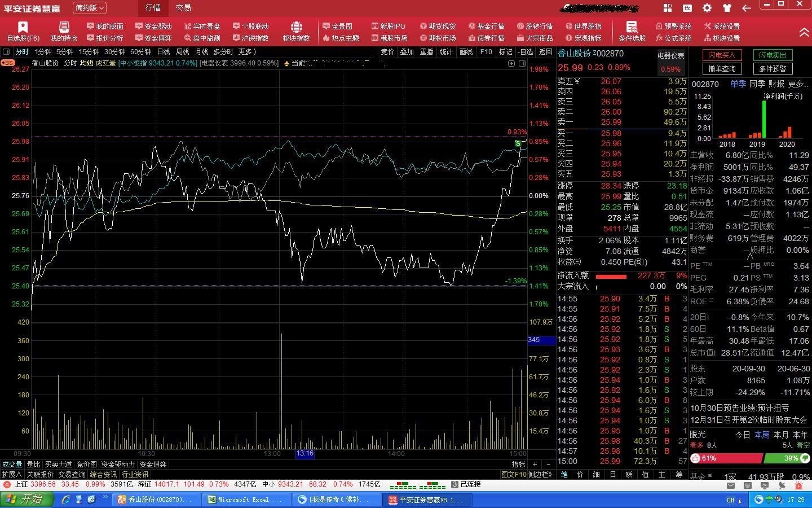
Task: Click the plus button beside 指标
Action: pyautogui.click(x=535, y=464)
